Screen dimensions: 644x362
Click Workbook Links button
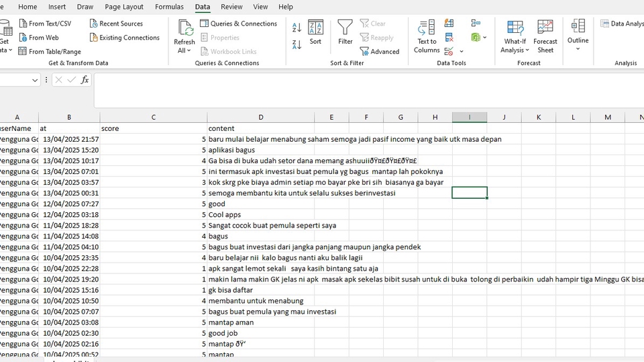228,52
